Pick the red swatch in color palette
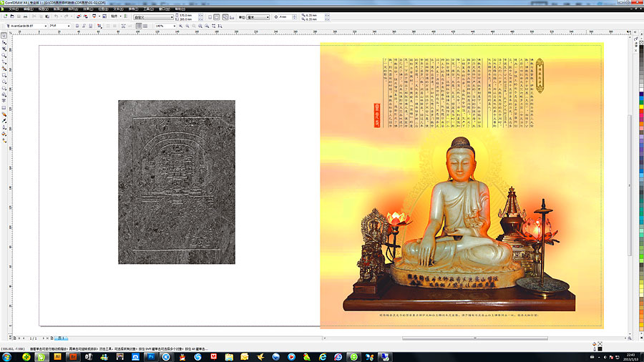 click(x=640, y=107)
